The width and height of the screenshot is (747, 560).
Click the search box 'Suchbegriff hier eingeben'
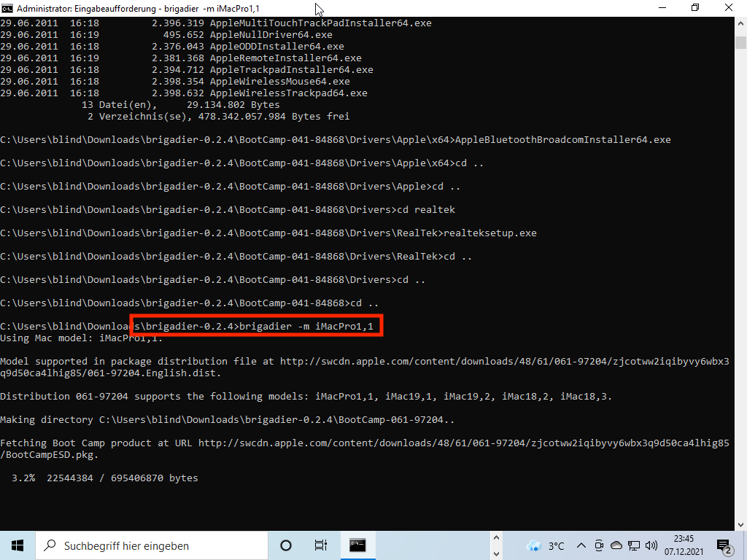[x=152, y=545]
